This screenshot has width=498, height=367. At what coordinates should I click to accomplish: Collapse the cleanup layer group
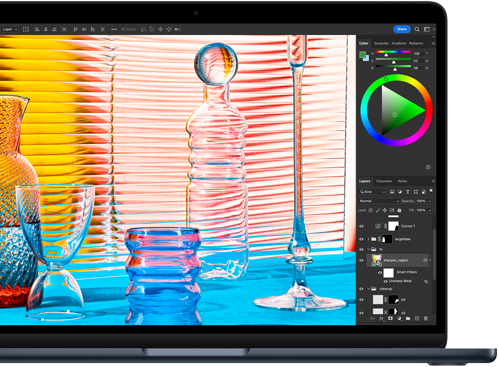[x=369, y=289]
